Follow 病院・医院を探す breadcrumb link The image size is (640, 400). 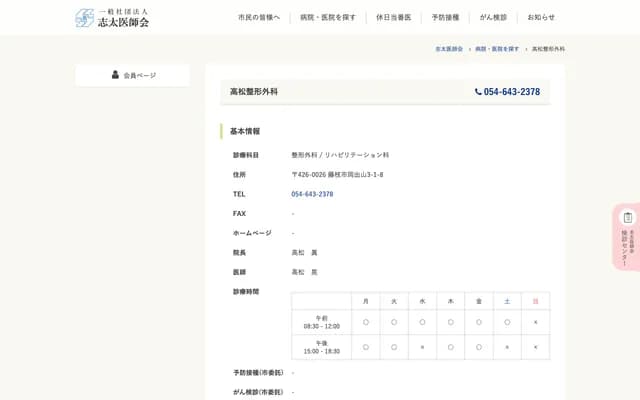[x=497, y=49]
